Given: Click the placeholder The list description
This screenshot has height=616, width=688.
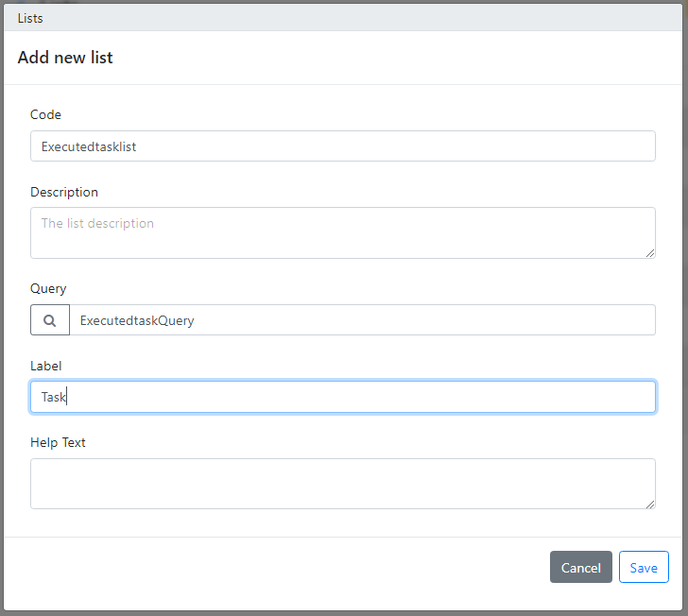Looking at the screenshot, I should pos(97,223).
